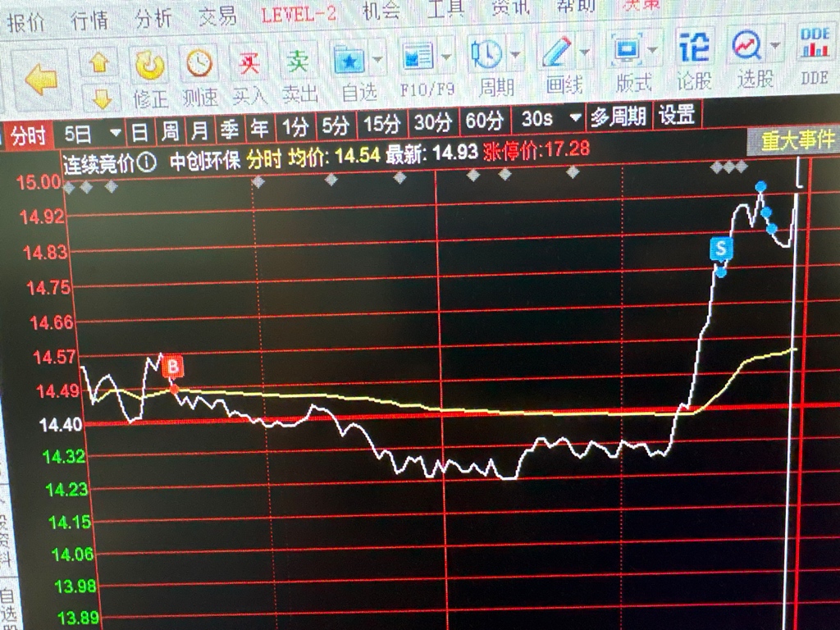This screenshot has width=840, height=630.
Task: Select the 15分 period tab
Action: pyautogui.click(x=382, y=124)
